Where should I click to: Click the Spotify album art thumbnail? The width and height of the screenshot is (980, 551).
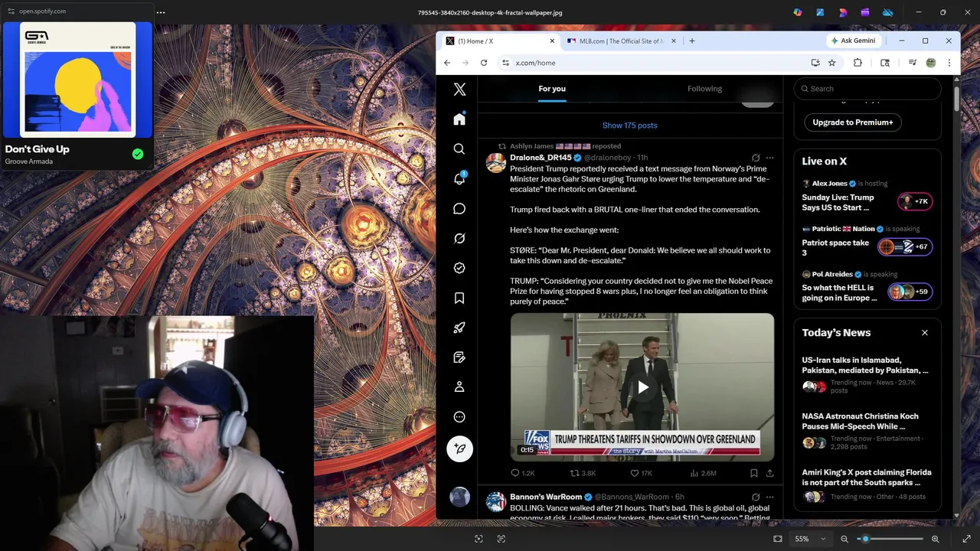(77, 79)
